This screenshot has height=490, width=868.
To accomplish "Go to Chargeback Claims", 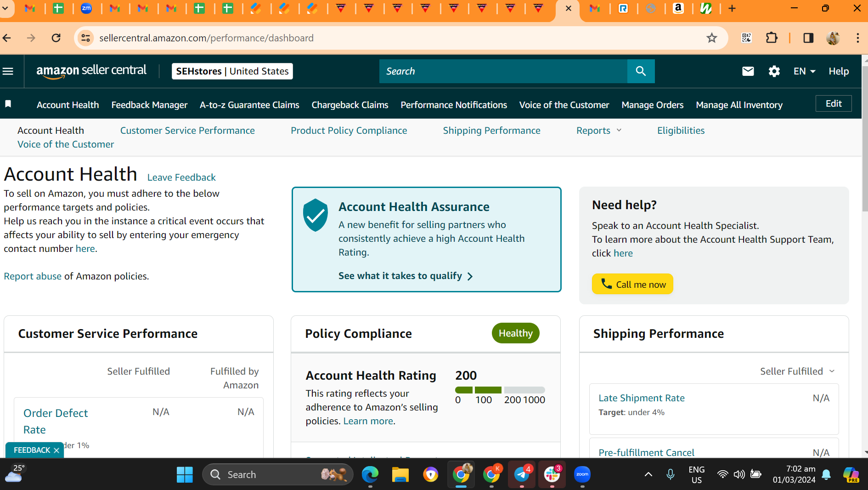I will click(350, 105).
